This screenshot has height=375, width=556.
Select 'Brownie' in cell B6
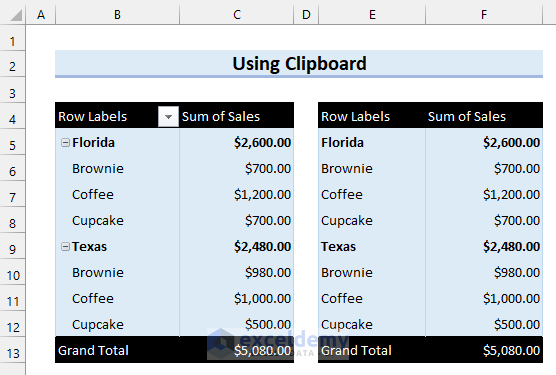[x=117, y=168]
